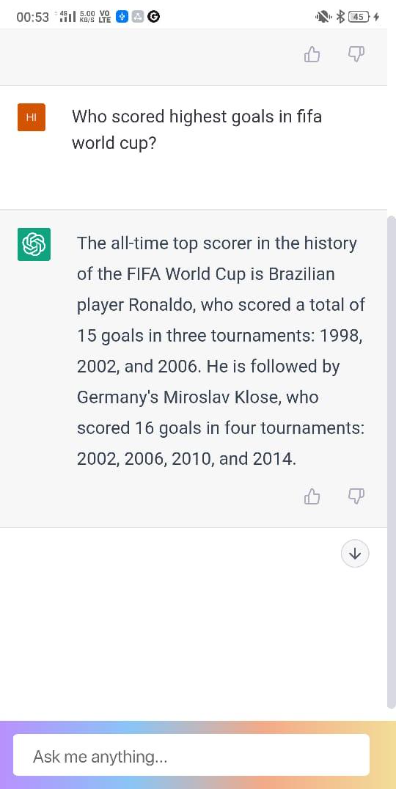Tap the Bluetooth status bar icon

point(340,17)
